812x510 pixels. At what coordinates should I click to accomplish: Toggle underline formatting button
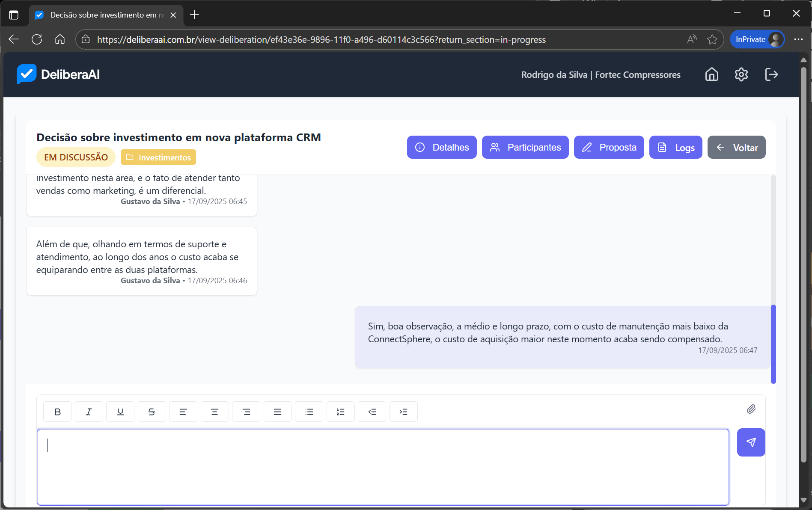click(120, 412)
